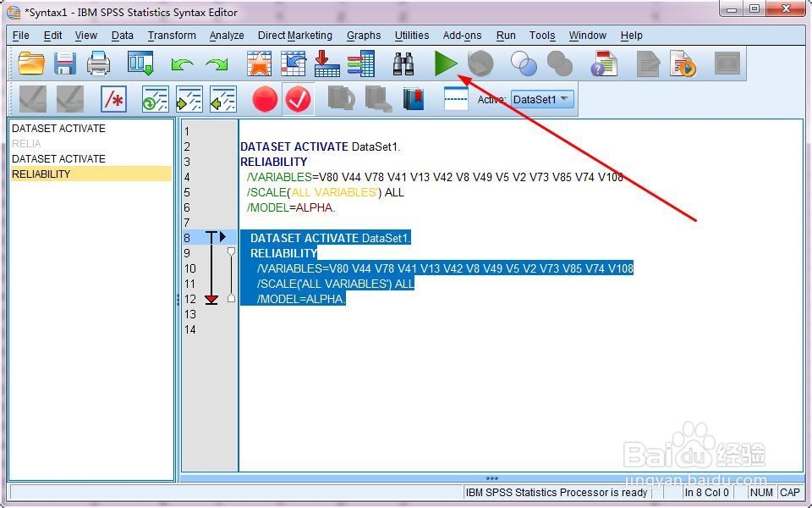Open the View menu
Viewport: 812px width, 508px height.
[x=86, y=36]
